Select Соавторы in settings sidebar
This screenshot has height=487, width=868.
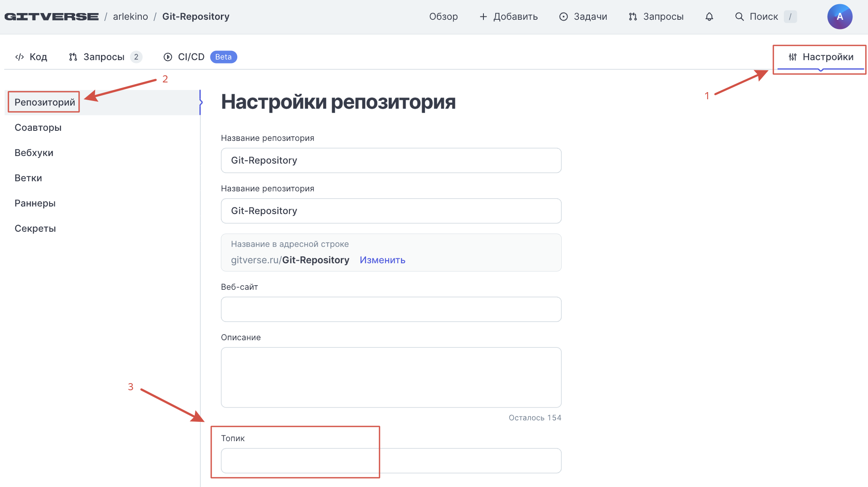click(x=102, y=127)
